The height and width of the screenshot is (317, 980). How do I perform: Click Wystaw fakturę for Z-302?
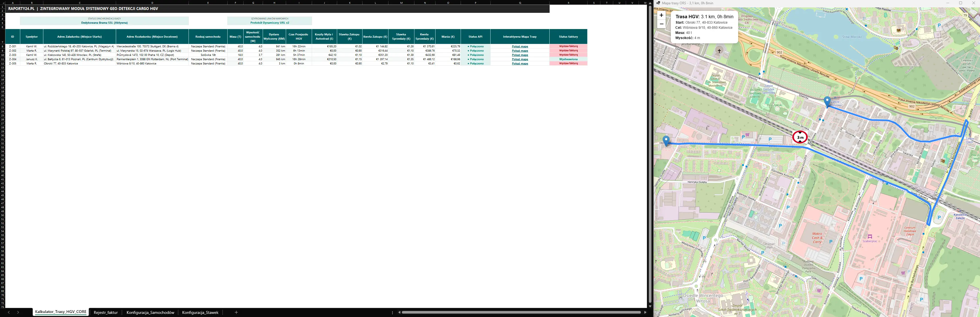[568, 50]
